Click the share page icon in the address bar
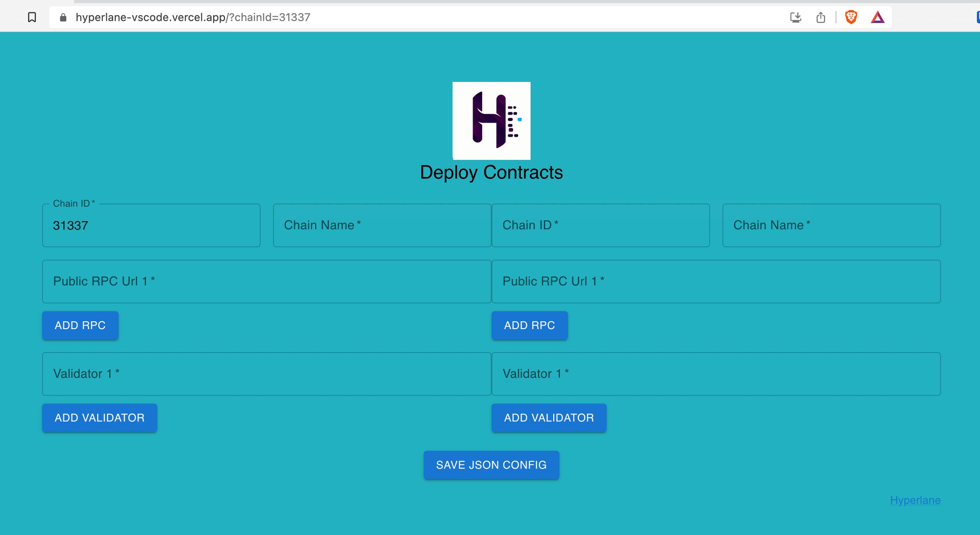 pos(821,18)
